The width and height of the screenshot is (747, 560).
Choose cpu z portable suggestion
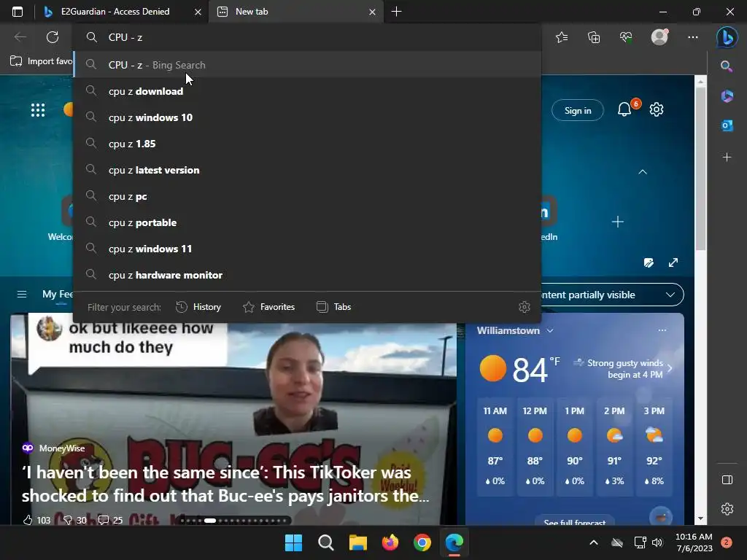(307, 222)
